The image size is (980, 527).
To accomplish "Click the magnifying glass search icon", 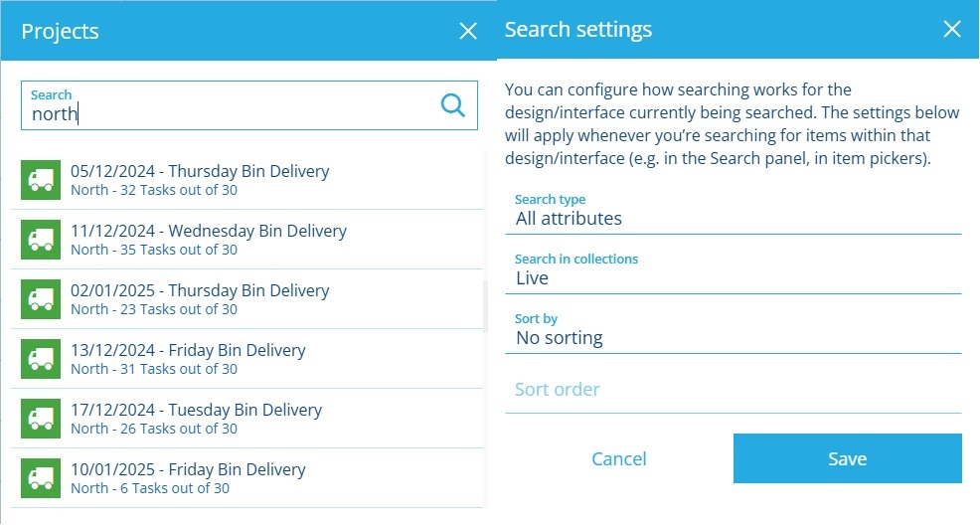I will [x=452, y=105].
